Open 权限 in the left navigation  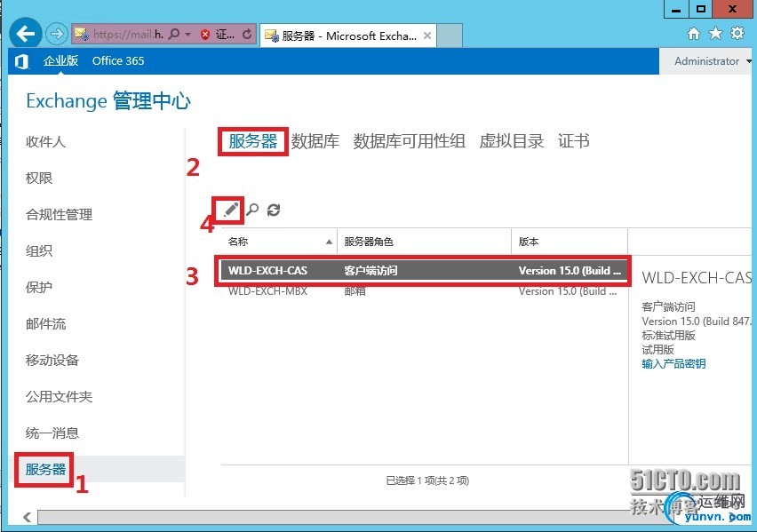click(39, 178)
